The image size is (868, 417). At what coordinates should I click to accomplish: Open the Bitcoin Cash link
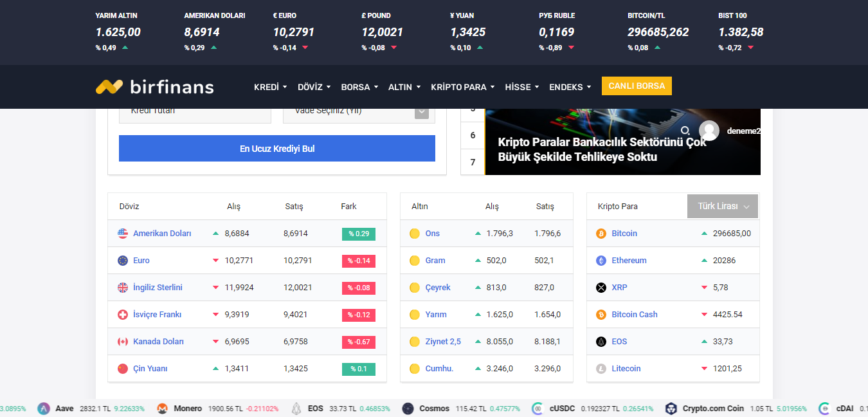point(635,315)
